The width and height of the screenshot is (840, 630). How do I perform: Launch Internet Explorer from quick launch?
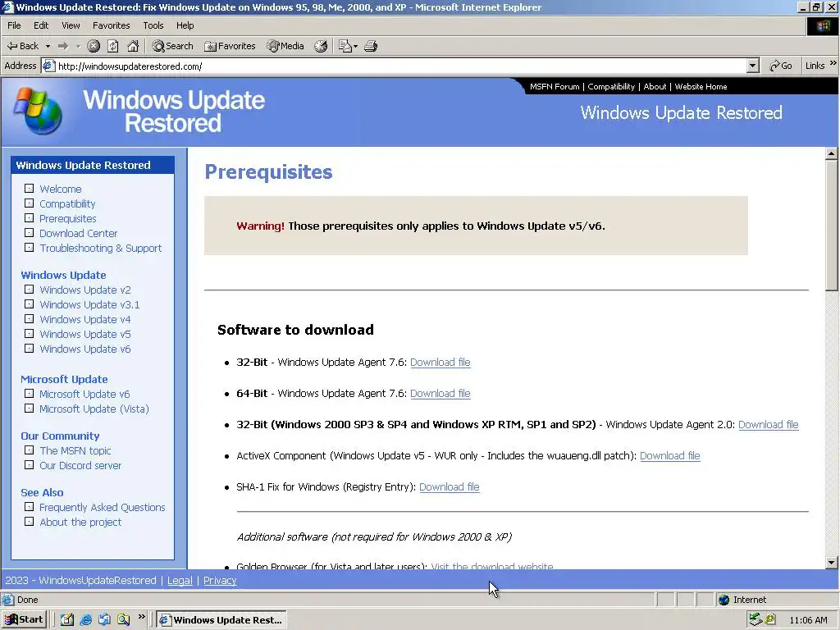tap(85, 620)
